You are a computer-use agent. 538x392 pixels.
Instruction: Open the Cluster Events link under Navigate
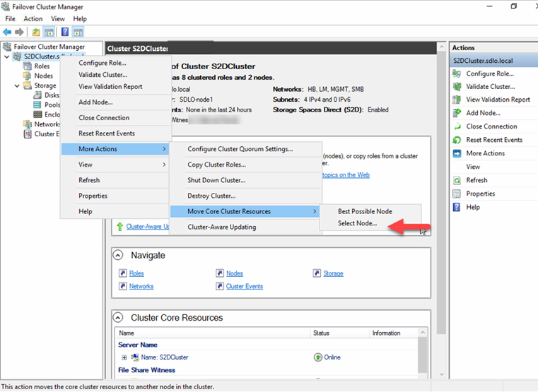[x=245, y=286]
